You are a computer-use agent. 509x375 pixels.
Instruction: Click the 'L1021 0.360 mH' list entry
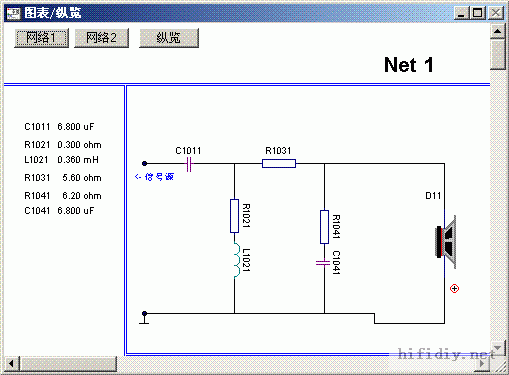61,160
